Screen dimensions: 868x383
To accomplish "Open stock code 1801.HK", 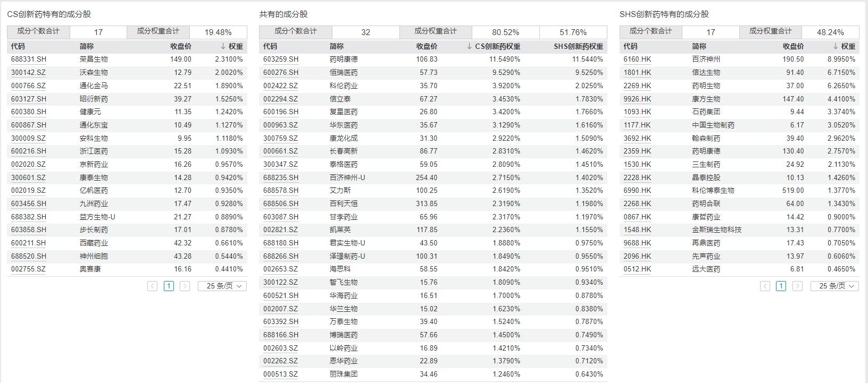I will [x=637, y=72].
